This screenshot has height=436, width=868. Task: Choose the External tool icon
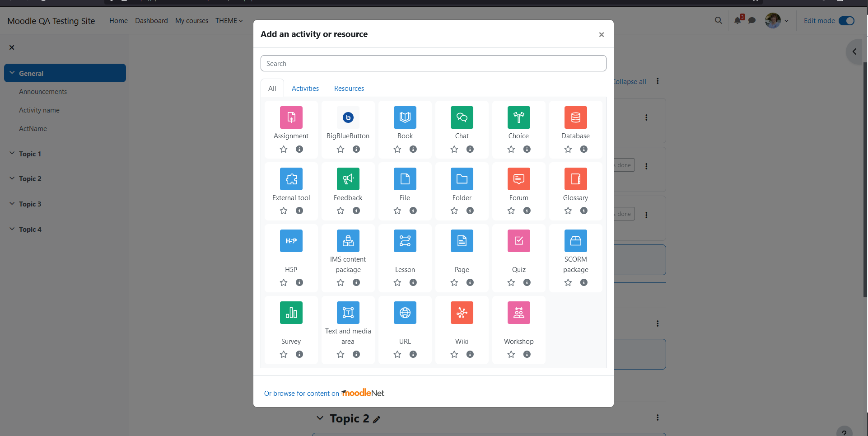click(x=291, y=179)
